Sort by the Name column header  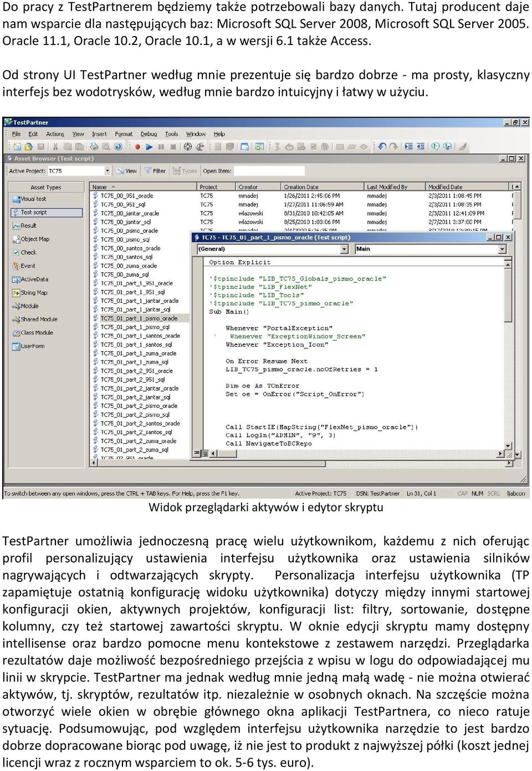144,187
